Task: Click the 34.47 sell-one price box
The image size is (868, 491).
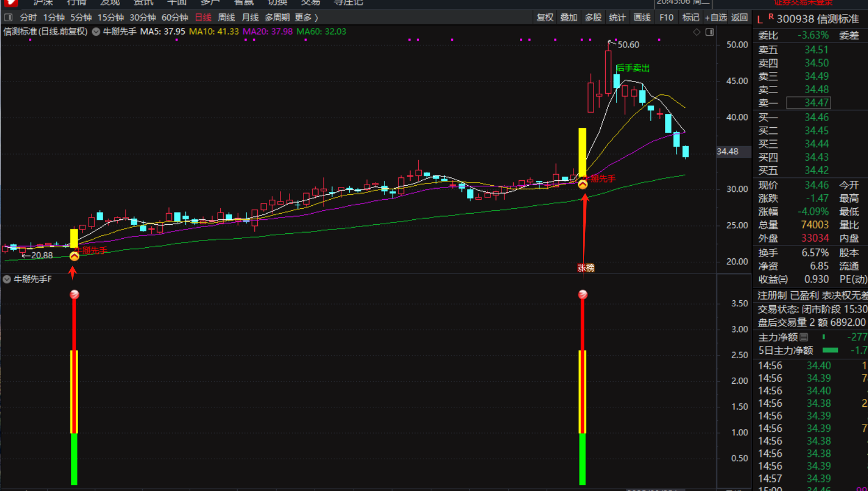Action: tap(808, 103)
